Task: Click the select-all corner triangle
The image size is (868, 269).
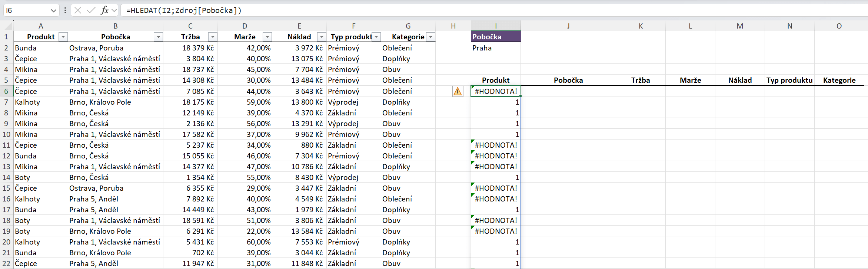Action: [x=7, y=26]
